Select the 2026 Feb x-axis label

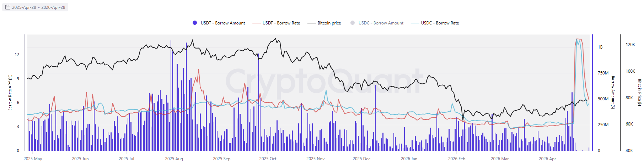pos(457,159)
